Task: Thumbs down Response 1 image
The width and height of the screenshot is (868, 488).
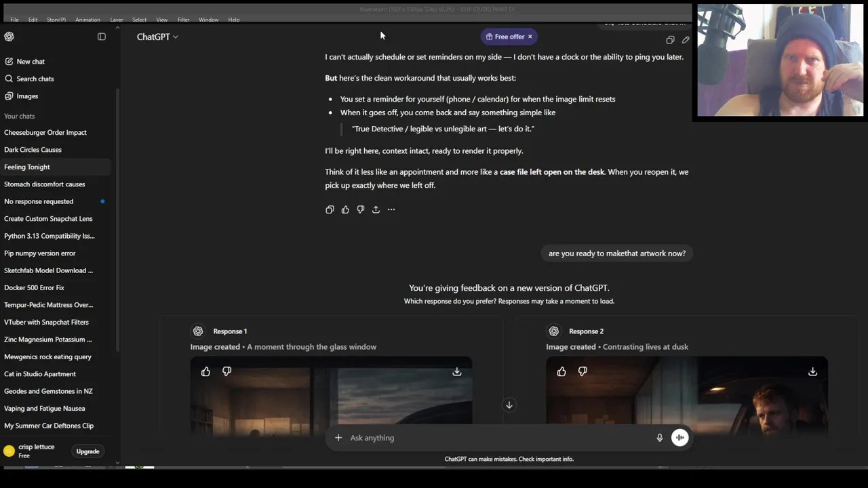Action: [x=226, y=371]
